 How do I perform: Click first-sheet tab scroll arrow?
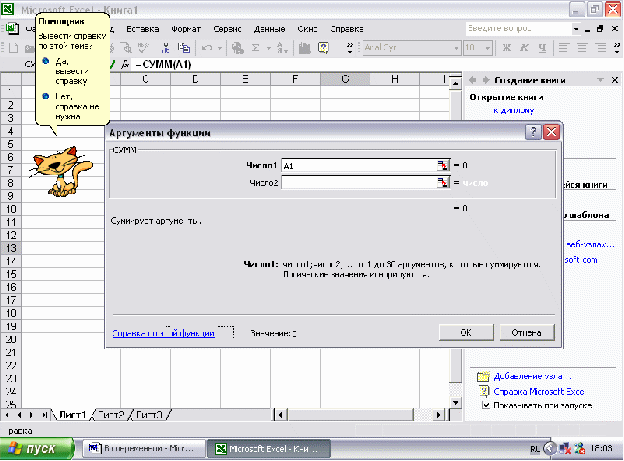(7, 415)
